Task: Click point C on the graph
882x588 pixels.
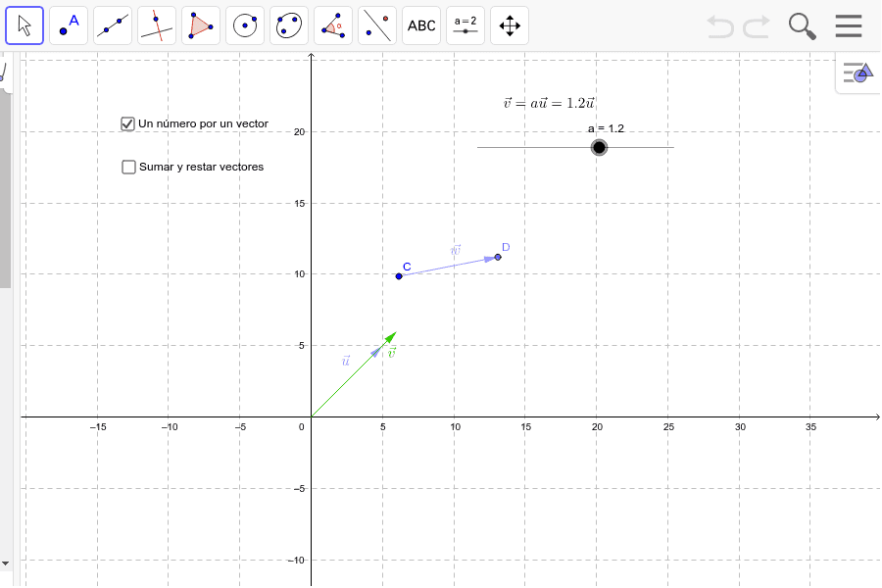Action: [399, 276]
